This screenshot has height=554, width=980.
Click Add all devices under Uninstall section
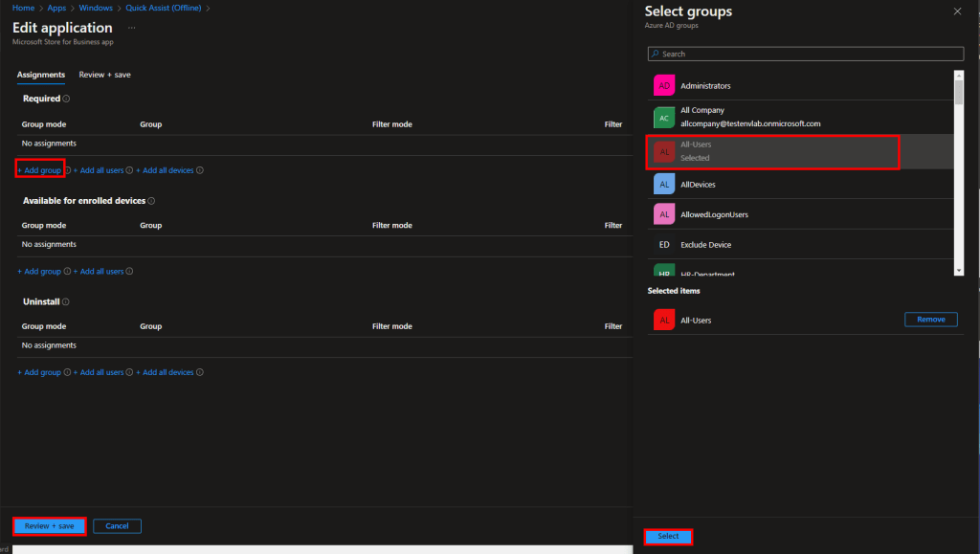(x=167, y=372)
